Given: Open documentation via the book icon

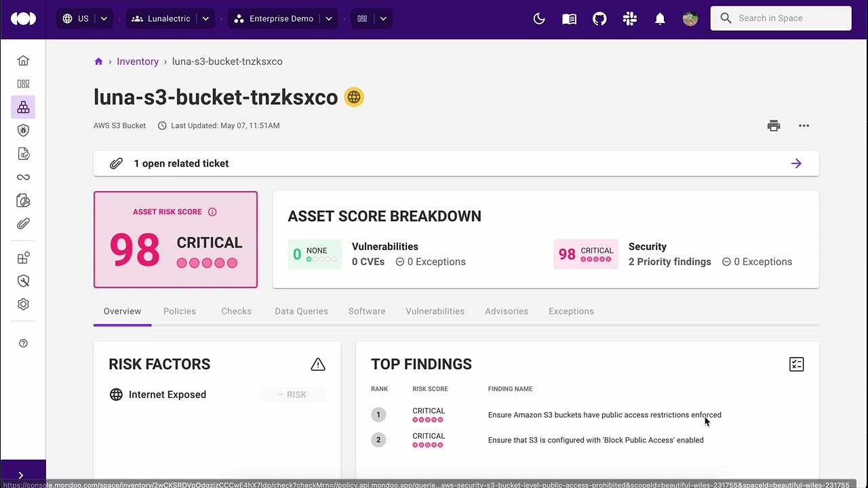Looking at the screenshot, I should pyautogui.click(x=570, y=19).
